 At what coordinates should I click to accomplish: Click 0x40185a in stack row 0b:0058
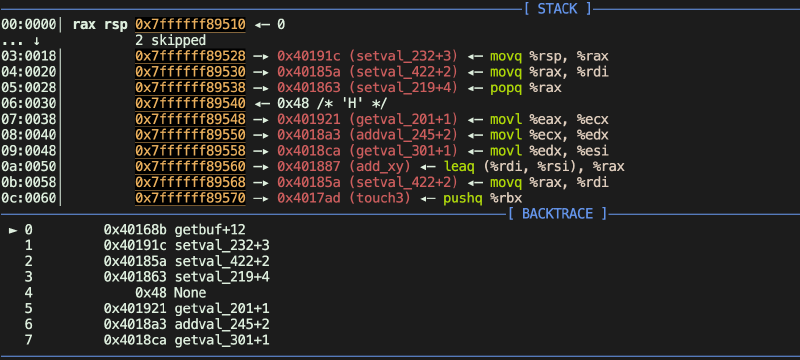309,183
